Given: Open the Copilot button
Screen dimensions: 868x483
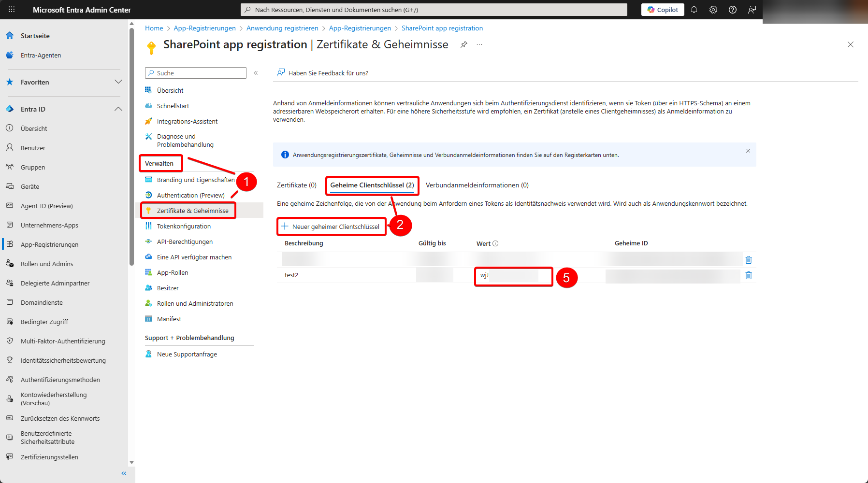Looking at the screenshot, I should point(663,10).
